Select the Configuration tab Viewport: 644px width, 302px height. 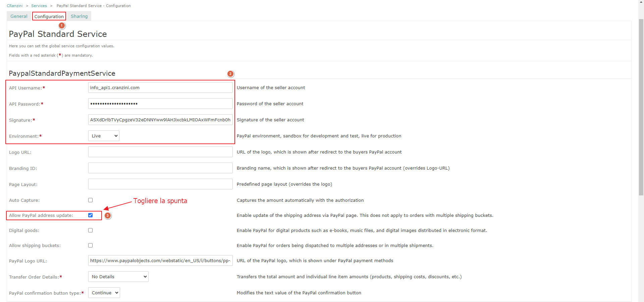click(49, 16)
